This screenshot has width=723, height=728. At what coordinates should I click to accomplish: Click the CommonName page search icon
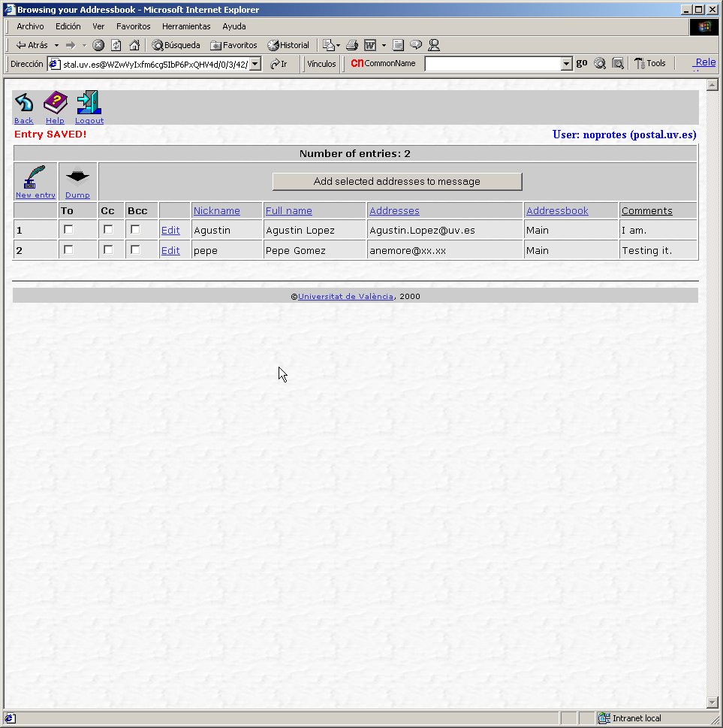pos(618,64)
